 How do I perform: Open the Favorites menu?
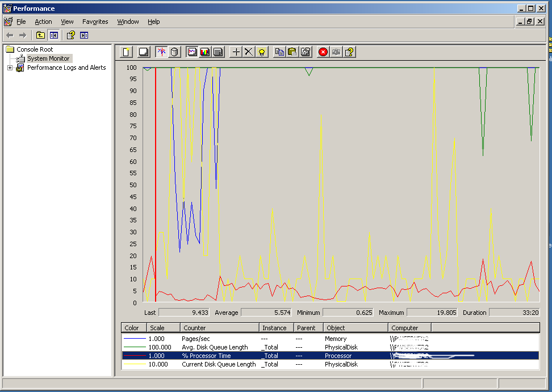[95, 22]
